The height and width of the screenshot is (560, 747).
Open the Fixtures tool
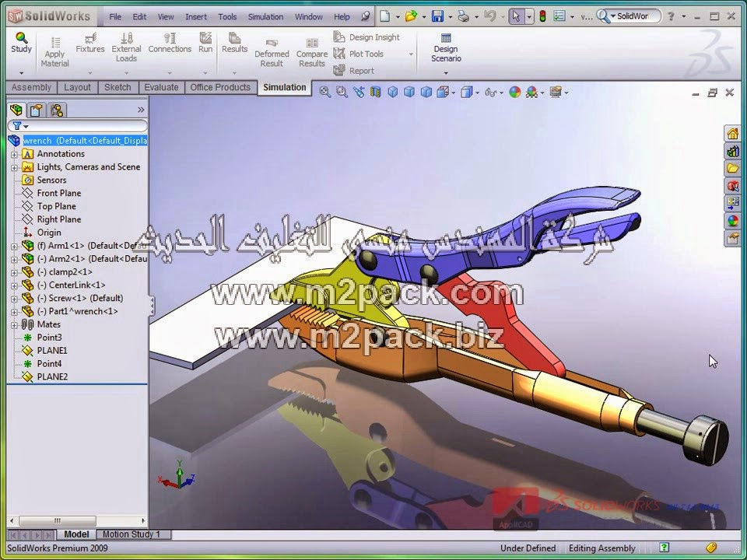coord(90,43)
